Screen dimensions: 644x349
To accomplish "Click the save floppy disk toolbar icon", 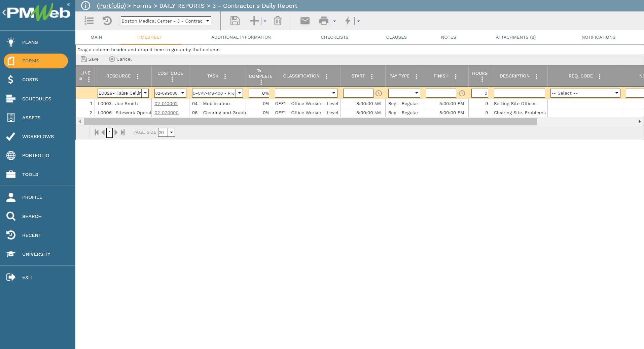I will click(x=235, y=21).
